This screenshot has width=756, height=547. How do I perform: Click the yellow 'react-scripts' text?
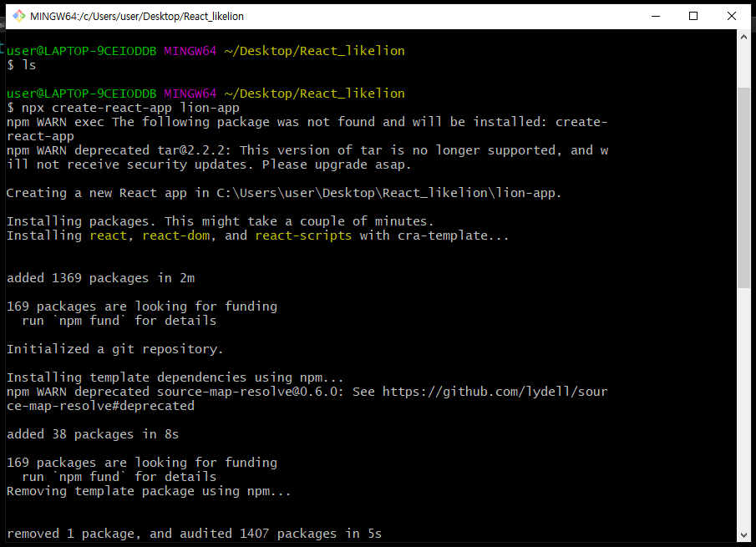pyautogui.click(x=303, y=236)
